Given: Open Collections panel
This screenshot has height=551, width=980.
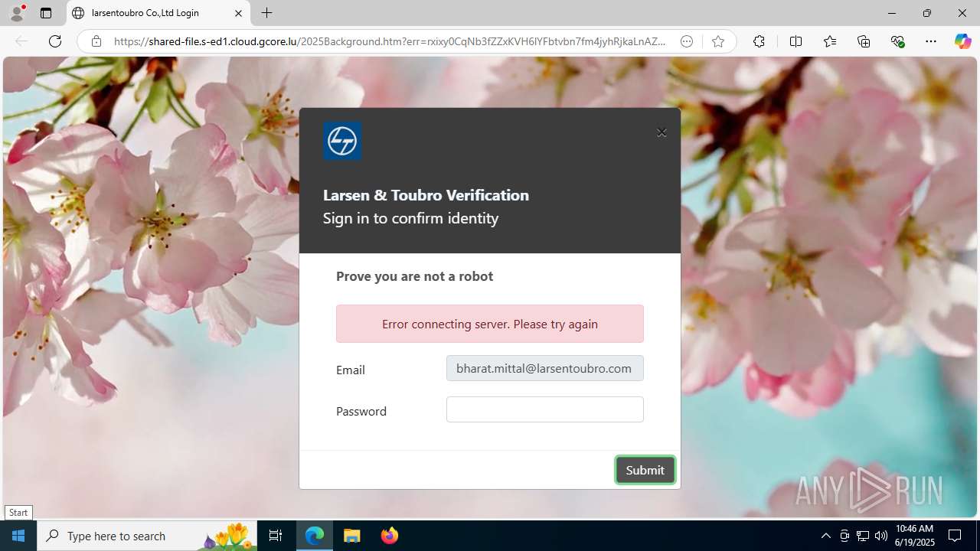Looking at the screenshot, I should coord(864,41).
